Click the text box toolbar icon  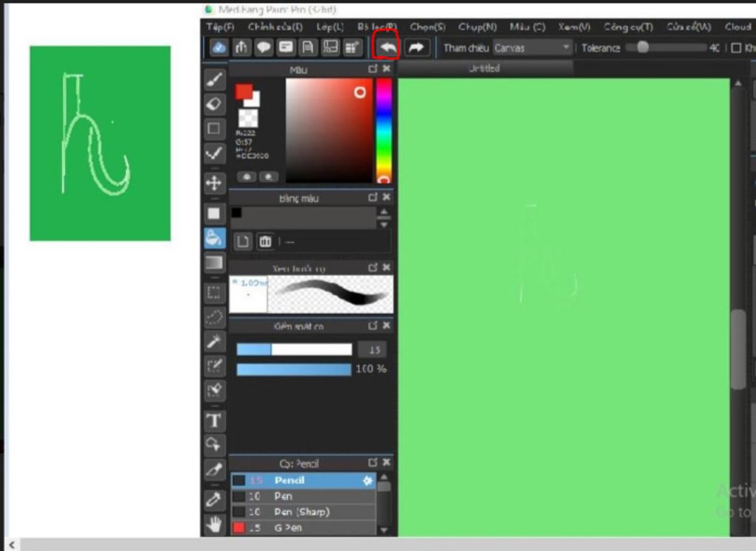[286, 47]
